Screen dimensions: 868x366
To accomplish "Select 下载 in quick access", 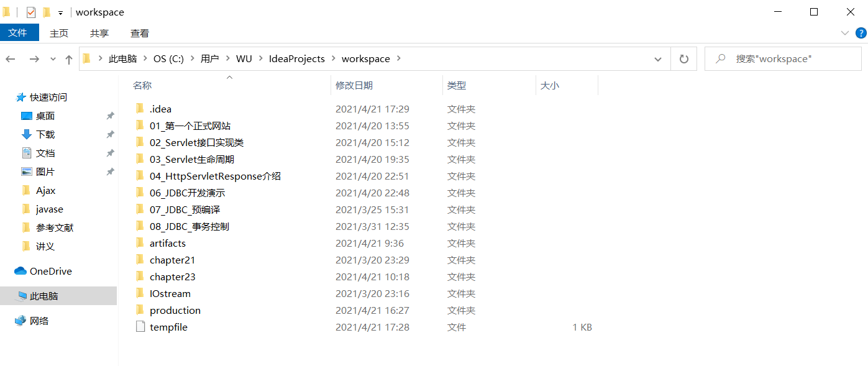I will [45, 135].
